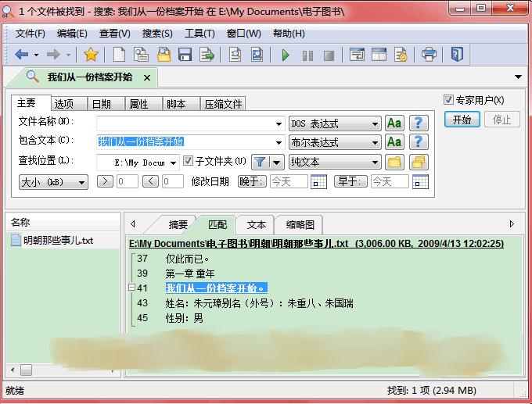Open the 工具(T) menu
This screenshot has width=532, height=404.
coord(199,34)
